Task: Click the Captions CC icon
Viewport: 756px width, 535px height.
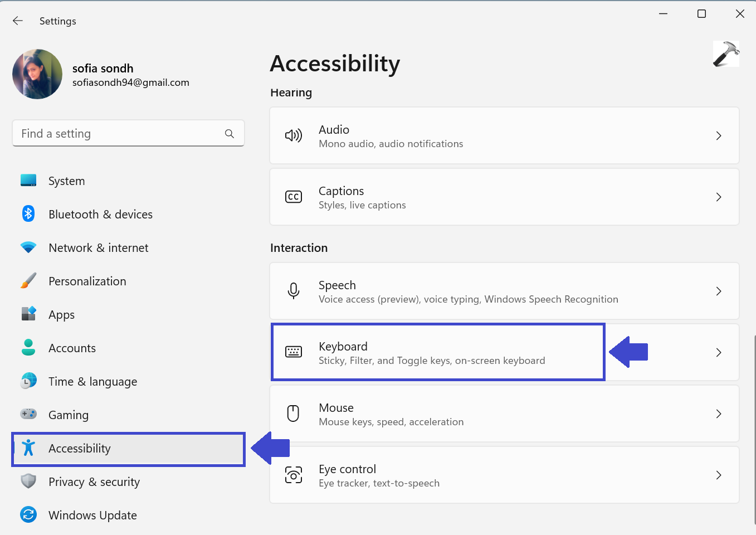Action: pos(294,197)
